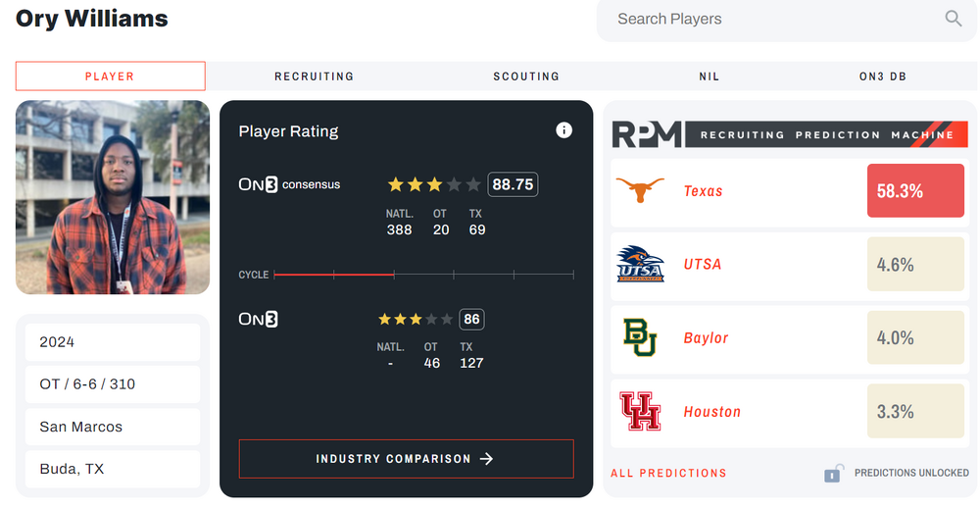Click the red cycle timeline bar
Image resolution: width=980 pixels, height=508 pixels.
pyautogui.click(x=333, y=275)
